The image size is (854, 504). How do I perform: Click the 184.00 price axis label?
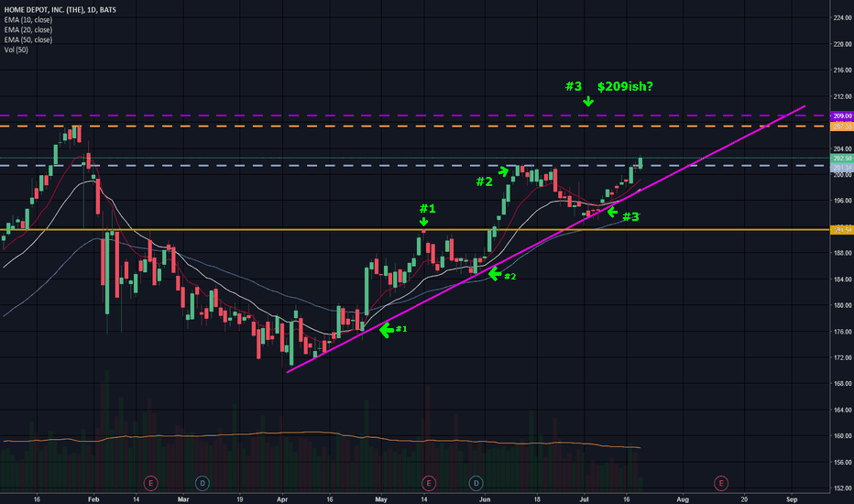(x=842, y=279)
